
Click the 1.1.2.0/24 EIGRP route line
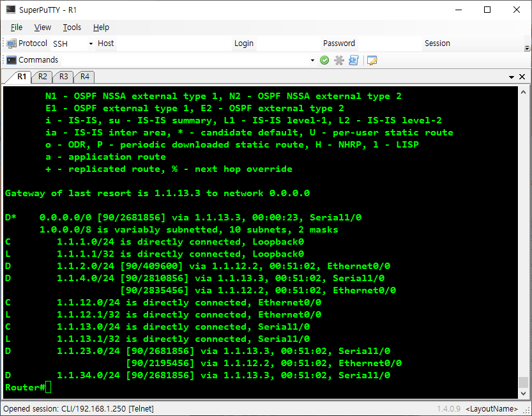[197, 266]
